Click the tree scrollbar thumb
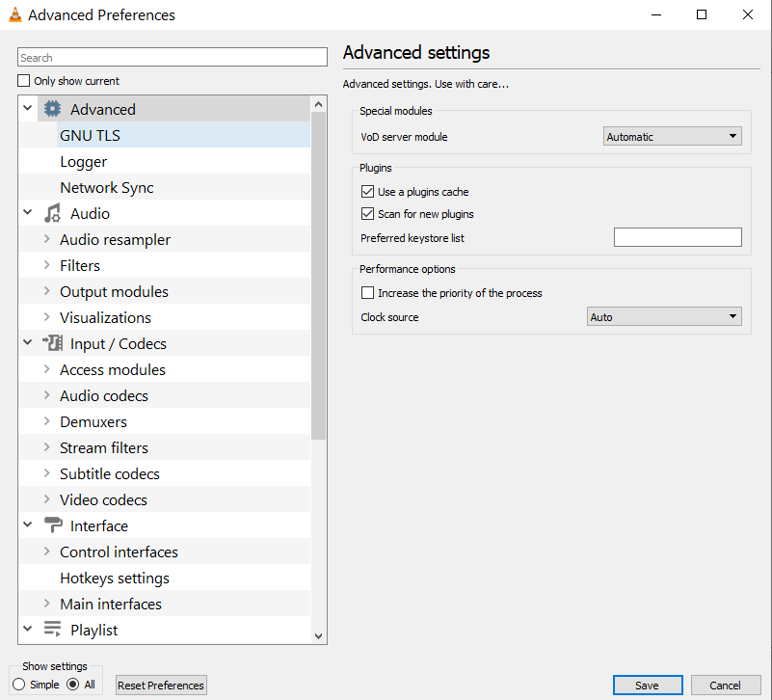The height and width of the screenshot is (700, 772). coord(319,276)
